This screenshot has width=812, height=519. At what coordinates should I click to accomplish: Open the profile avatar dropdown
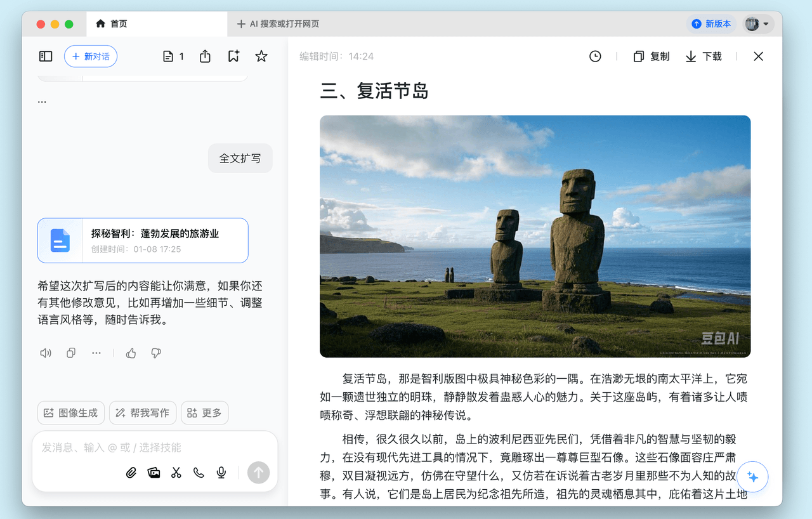pos(758,24)
